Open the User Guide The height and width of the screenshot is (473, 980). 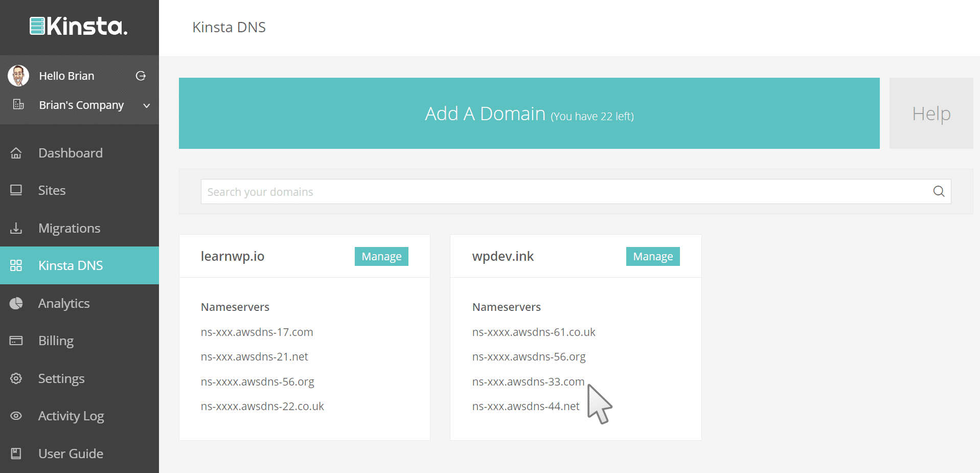(79, 454)
